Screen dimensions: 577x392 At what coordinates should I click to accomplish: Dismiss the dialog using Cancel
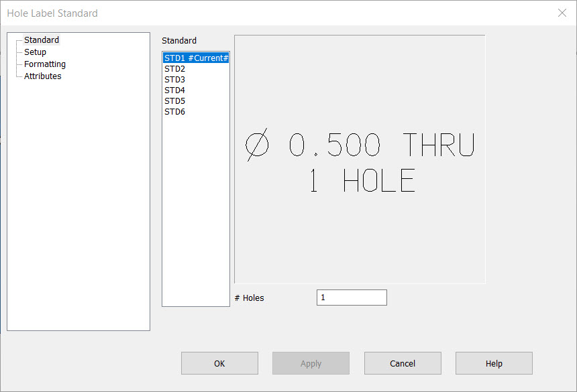403,363
